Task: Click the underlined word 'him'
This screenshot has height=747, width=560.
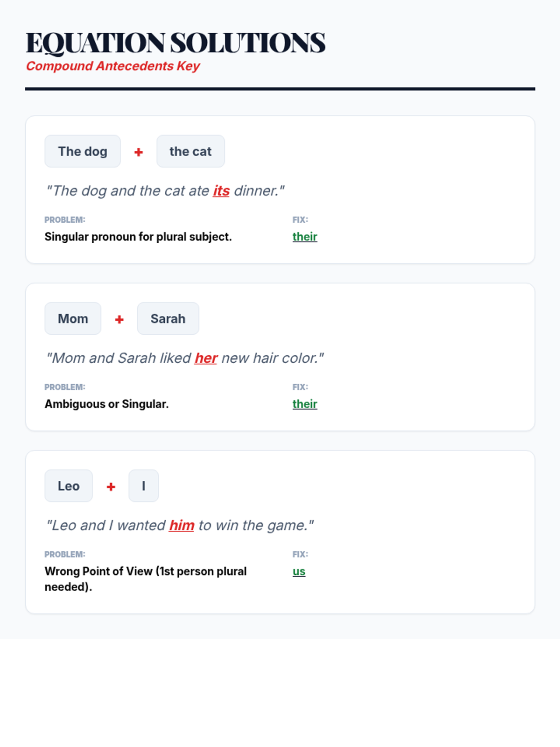Action: click(182, 525)
